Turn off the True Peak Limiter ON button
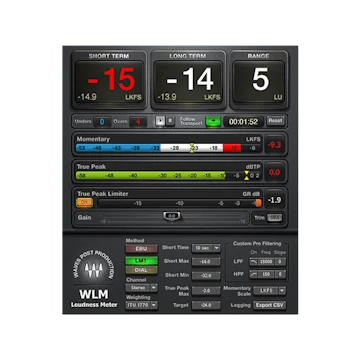The width and height of the screenshot is (360, 360). (84, 202)
